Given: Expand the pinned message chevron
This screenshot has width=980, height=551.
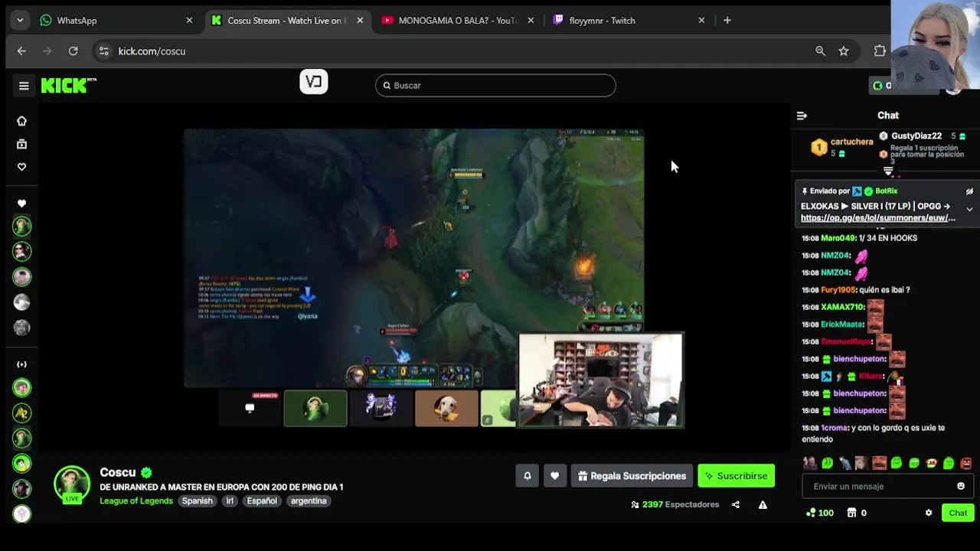Looking at the screenshot, I should (x=969, y=209).
